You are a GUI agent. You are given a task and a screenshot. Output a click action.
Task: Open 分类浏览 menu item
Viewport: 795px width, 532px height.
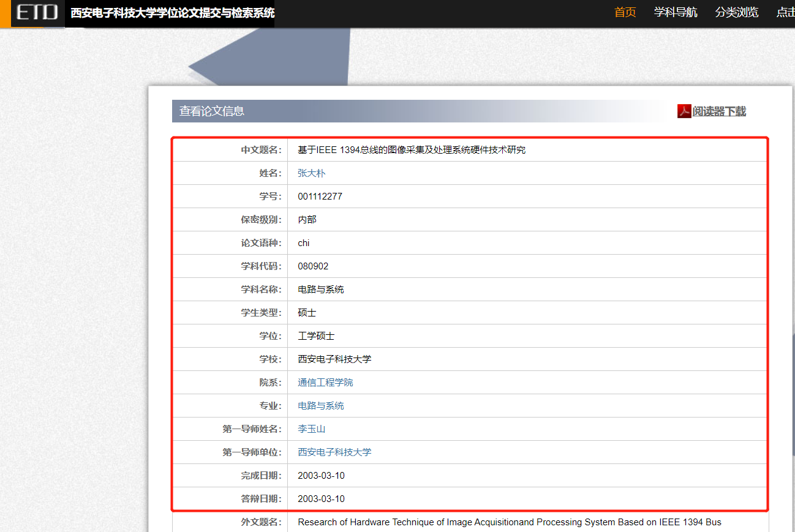737,12
